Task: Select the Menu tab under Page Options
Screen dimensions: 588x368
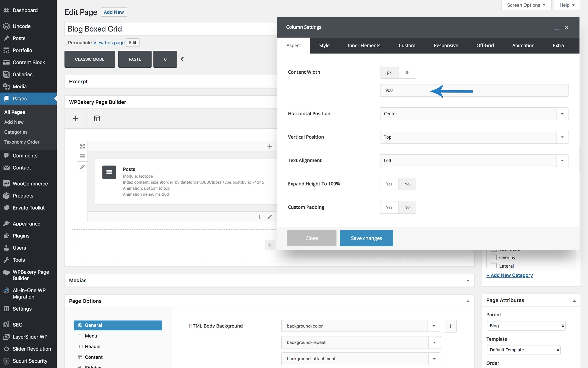Action: (90, 336)
